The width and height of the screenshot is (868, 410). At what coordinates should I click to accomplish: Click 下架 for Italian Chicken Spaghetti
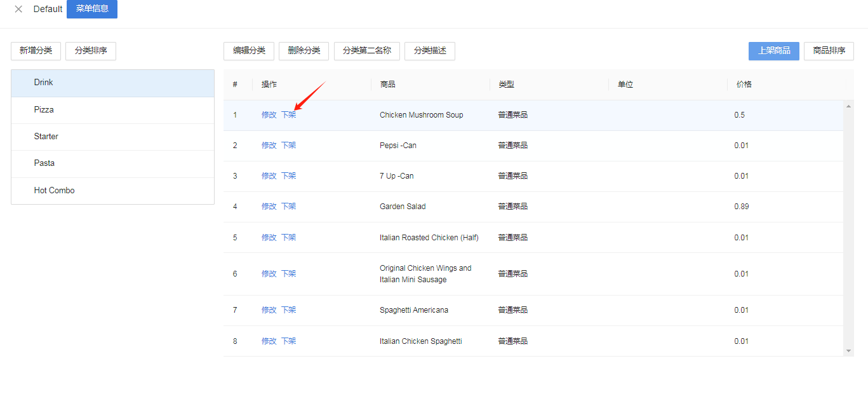289,341
